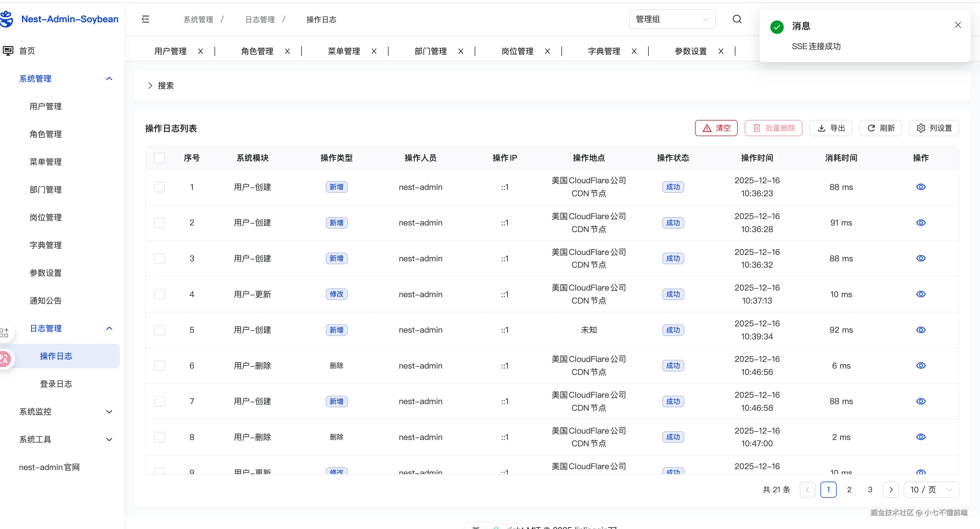Open the 管理组 dropdown in the header
The height and width of the screenshot is (529, 980).
(x=672, y=19)
